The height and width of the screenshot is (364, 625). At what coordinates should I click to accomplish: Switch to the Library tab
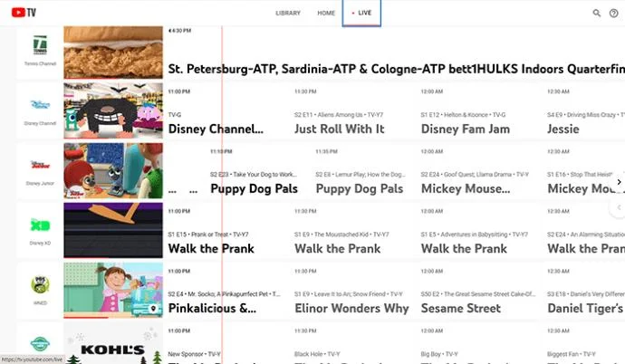click(x=288, y=14)
